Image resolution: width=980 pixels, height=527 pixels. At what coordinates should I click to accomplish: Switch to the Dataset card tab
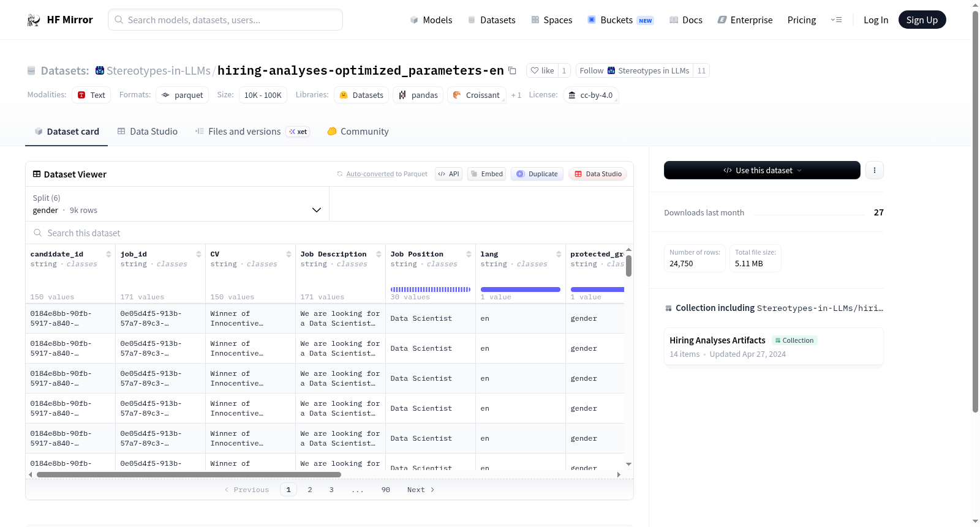[x=66, y=132]
